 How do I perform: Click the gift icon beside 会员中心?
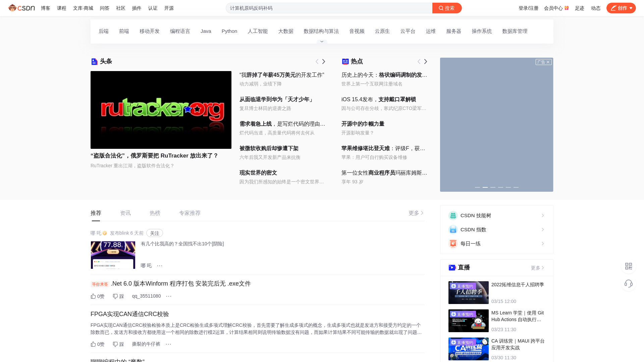coord(567,8)
